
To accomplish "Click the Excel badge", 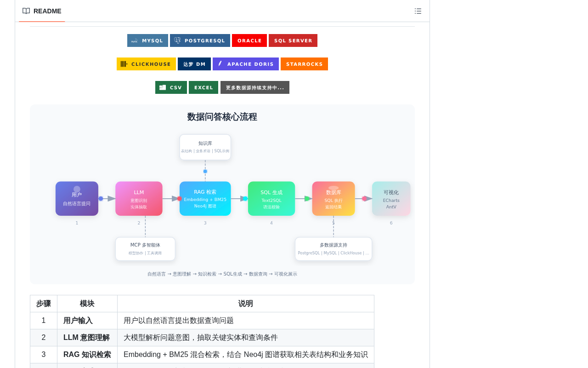I will [x=204, y=87].
